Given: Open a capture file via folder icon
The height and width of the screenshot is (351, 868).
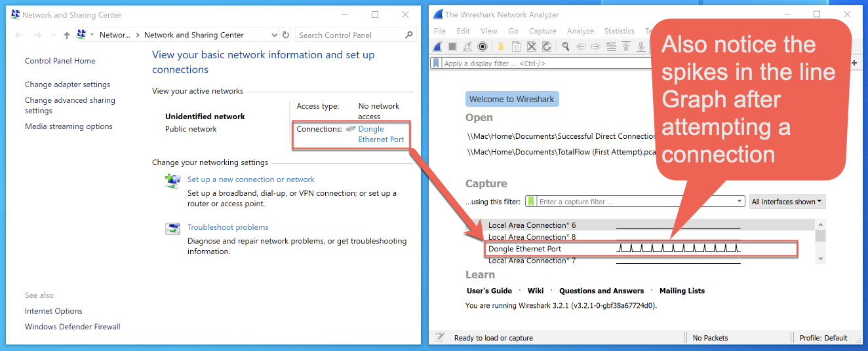Looking at the screenshot, I should point(501,46).
